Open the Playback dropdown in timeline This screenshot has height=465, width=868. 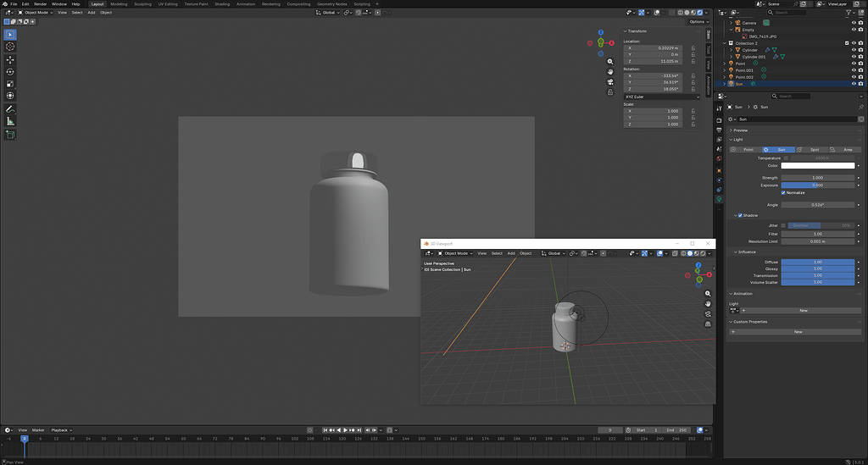coord(61,430)
